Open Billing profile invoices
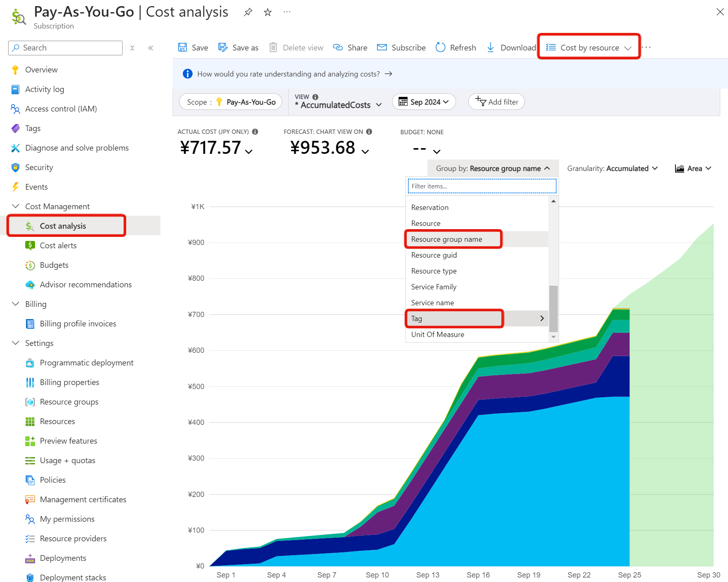 (x=78, y=324)
